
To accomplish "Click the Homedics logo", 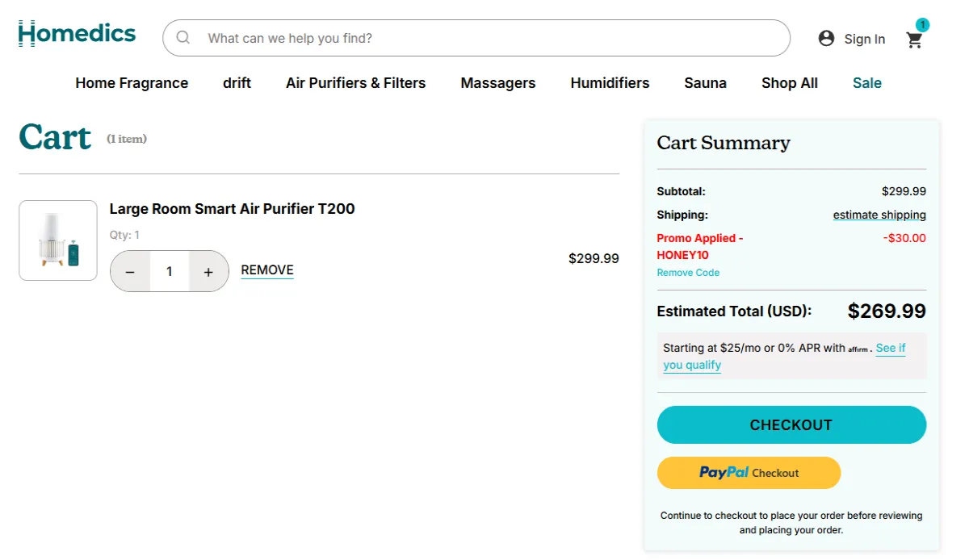I will (x=77, y=32).
